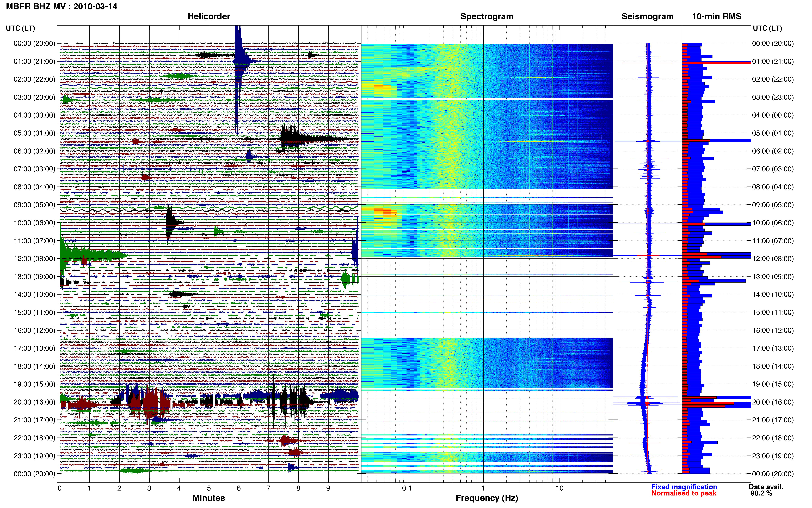812x508 pixels.
Task: Click left time label 23:00 (19:00)
Action: [35, 456]
